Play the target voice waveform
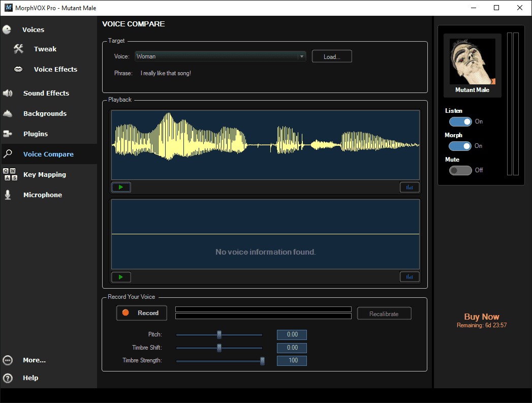The height and width of the screenshot is (403, 532). pyautogui.click(x=121, y=187)
